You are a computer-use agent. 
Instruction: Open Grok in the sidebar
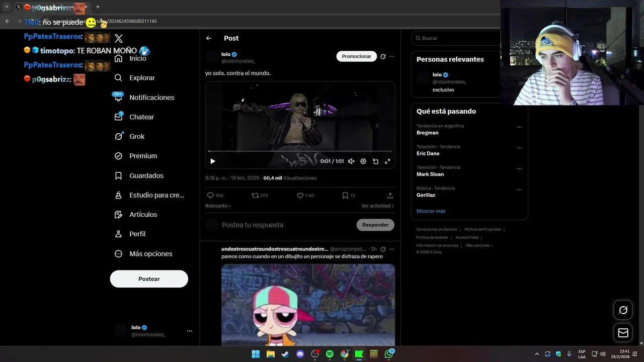click(x=129, y=136)
